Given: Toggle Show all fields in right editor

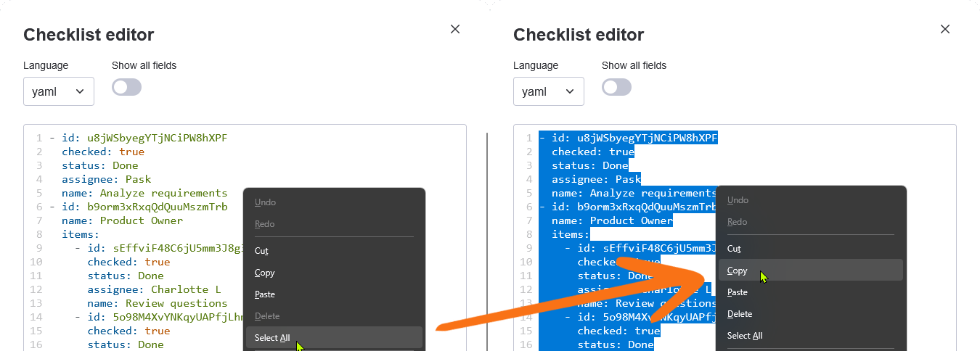Looking at the screenshot, I should click(616, 87).
